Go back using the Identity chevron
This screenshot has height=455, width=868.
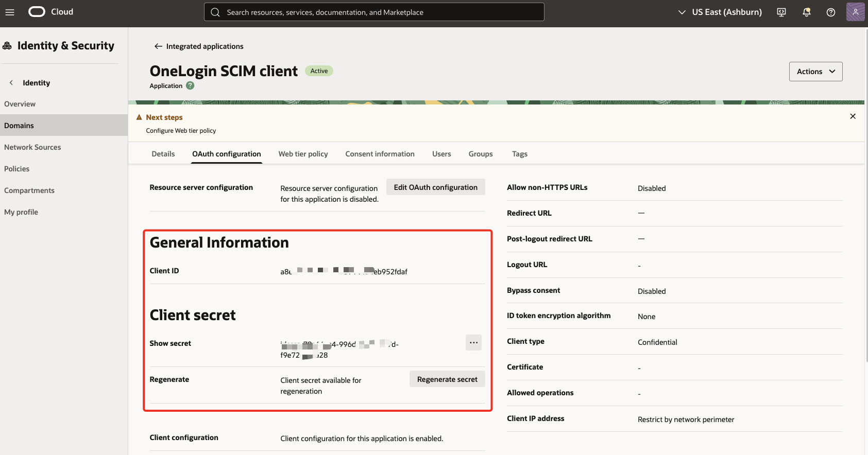tap(11, 83)
